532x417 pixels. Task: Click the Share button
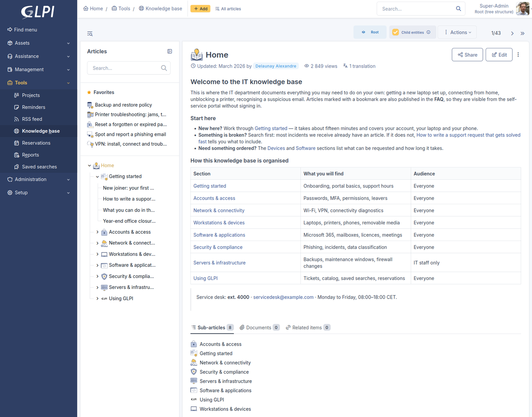click(x=467, y=55)
